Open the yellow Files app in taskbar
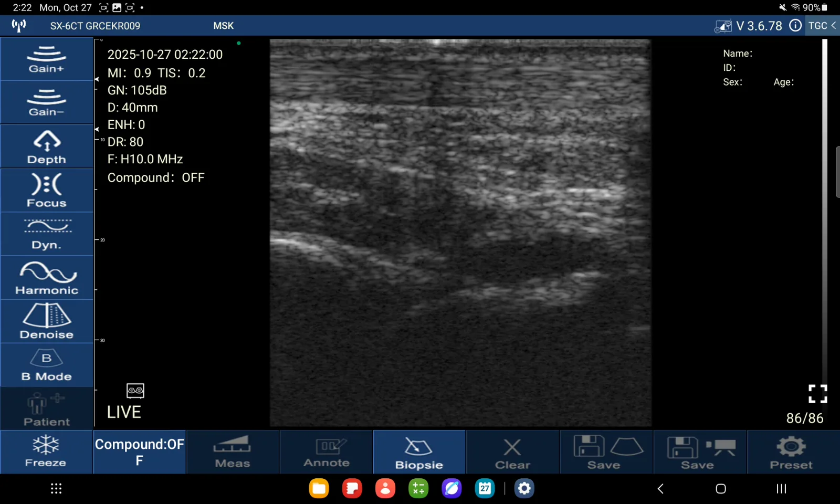The height and width of the screenshot is (504, 840). [319, 489]
